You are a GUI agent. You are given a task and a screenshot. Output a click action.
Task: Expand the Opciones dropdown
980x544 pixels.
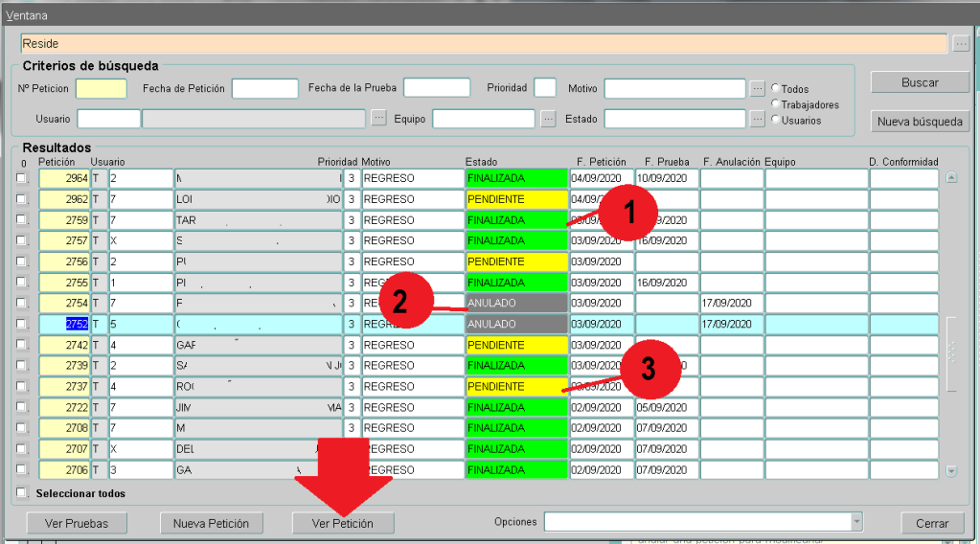(x=856, y=522)
